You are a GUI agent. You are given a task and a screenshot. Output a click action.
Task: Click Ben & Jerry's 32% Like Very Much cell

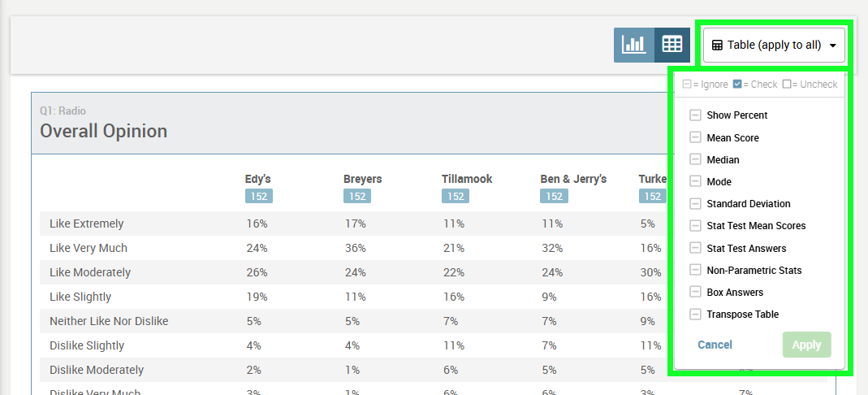552,248
